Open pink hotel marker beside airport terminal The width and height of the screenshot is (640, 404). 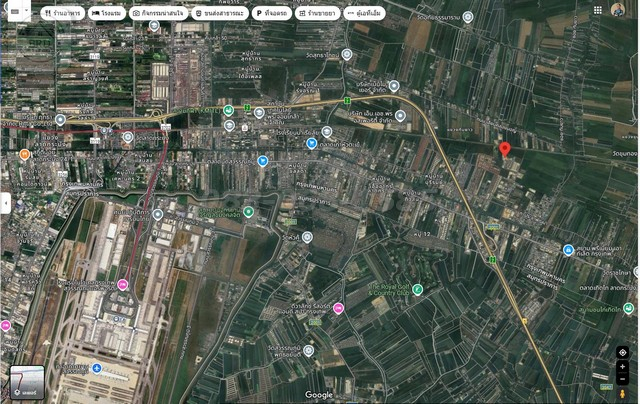(x=122, y=284)
